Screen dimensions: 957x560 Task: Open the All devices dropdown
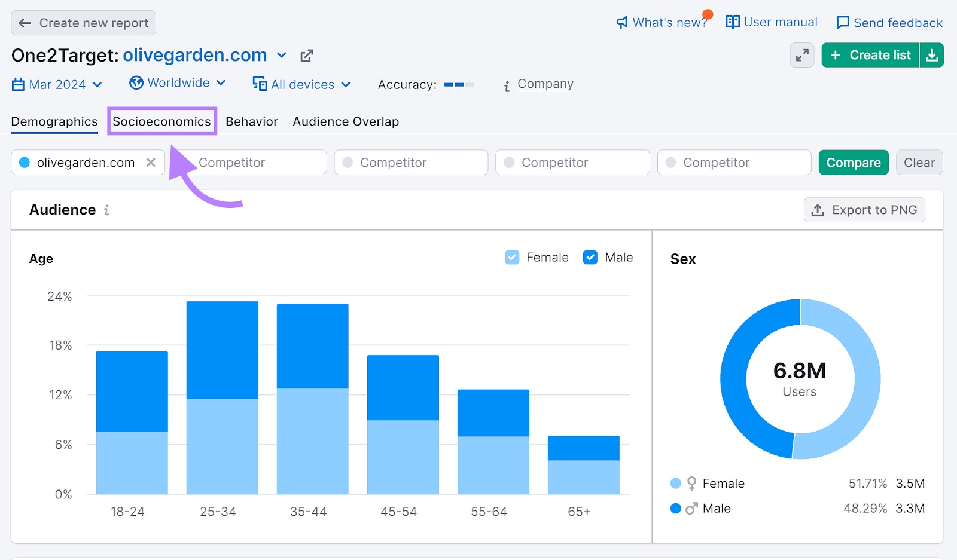301,85
